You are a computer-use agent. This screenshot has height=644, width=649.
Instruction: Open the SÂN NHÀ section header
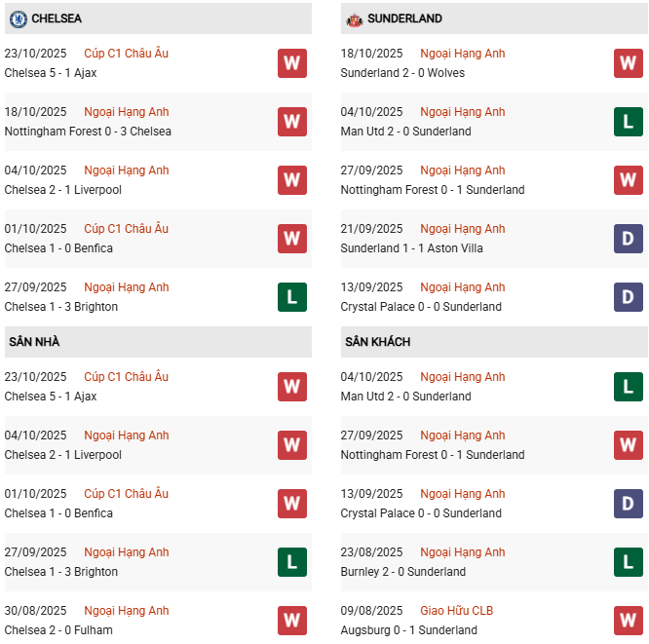click(x=35, y=342)
